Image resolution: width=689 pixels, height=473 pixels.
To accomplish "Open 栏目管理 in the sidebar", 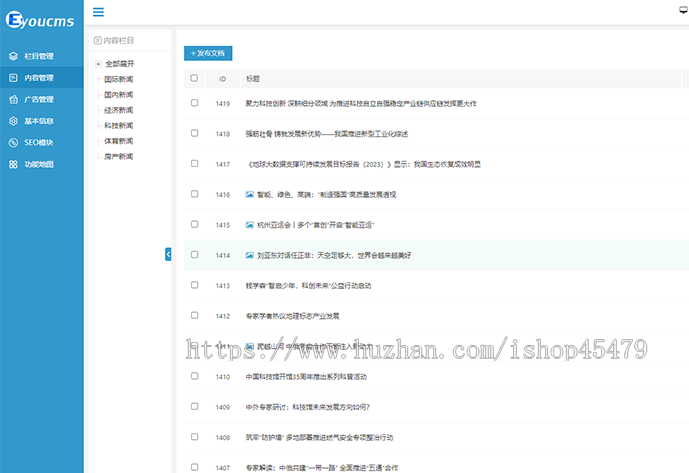I will pyautogui.click(x=42, y=56).
